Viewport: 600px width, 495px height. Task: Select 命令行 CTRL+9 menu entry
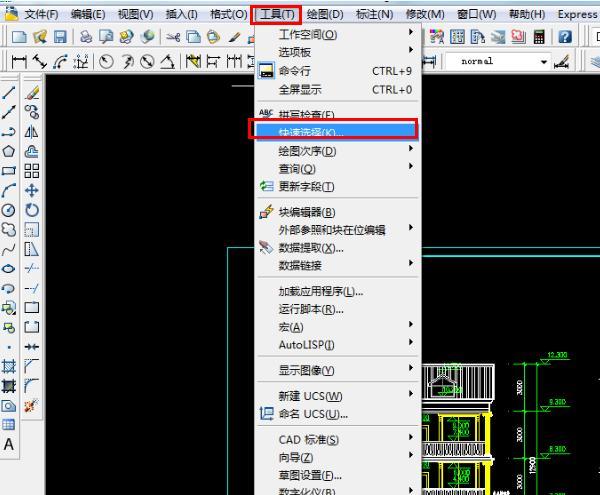coord(337,71)
